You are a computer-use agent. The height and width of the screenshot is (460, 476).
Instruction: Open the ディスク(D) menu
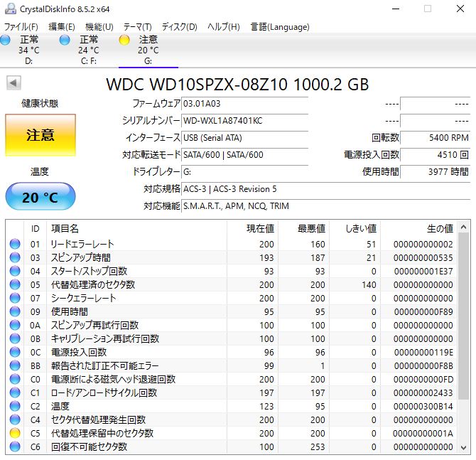180,27
